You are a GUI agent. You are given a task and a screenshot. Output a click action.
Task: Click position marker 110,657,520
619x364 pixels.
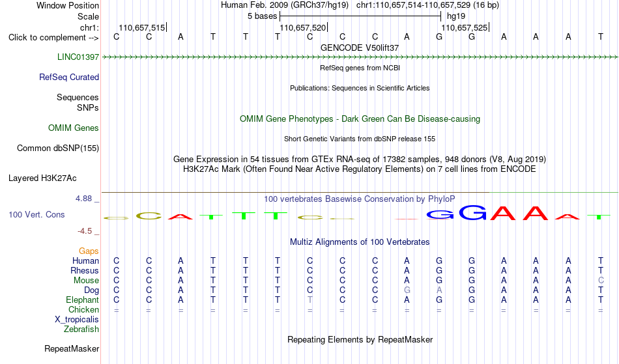303,27
